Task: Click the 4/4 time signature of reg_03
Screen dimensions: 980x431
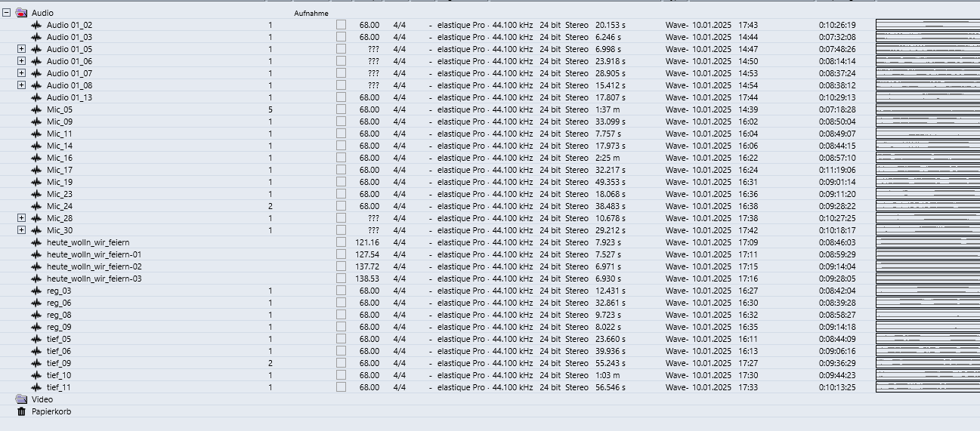Action: [400, 291]
